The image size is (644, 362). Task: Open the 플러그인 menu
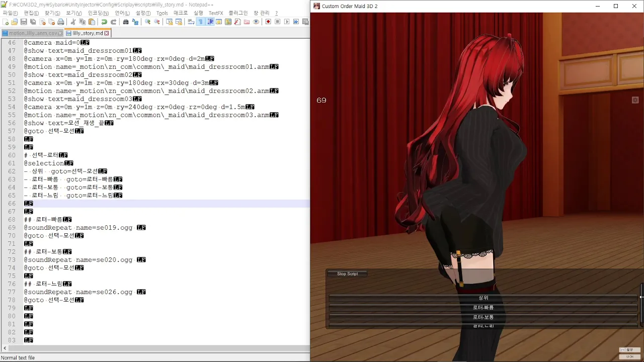tap(238, 13)
